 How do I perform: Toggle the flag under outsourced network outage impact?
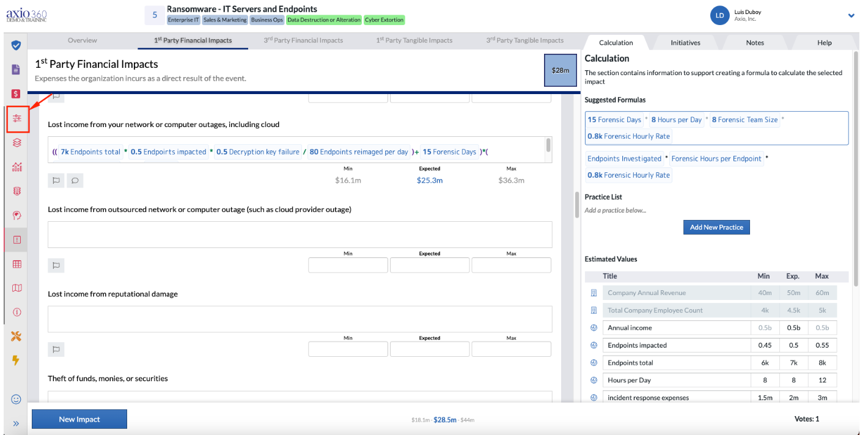coord(56,265)
